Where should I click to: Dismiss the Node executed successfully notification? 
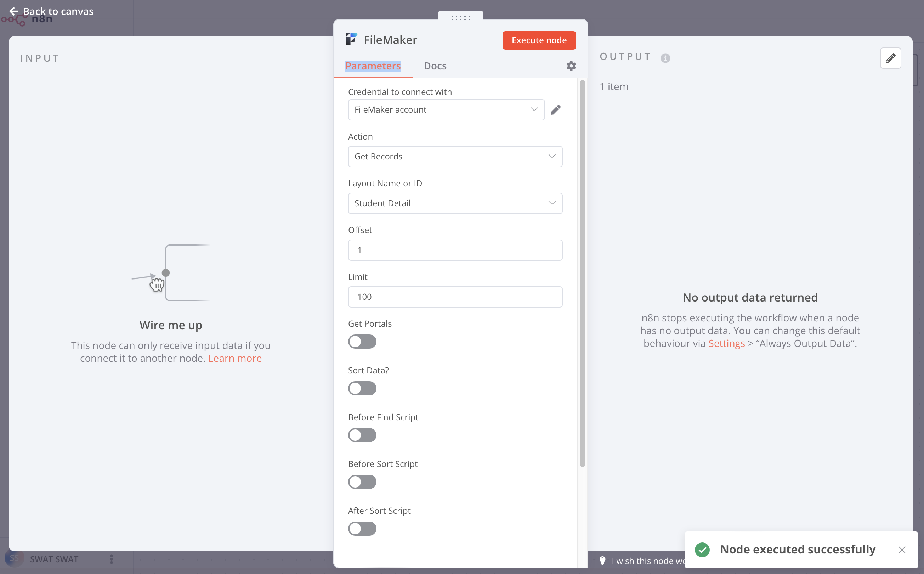[x=902, y=549]
